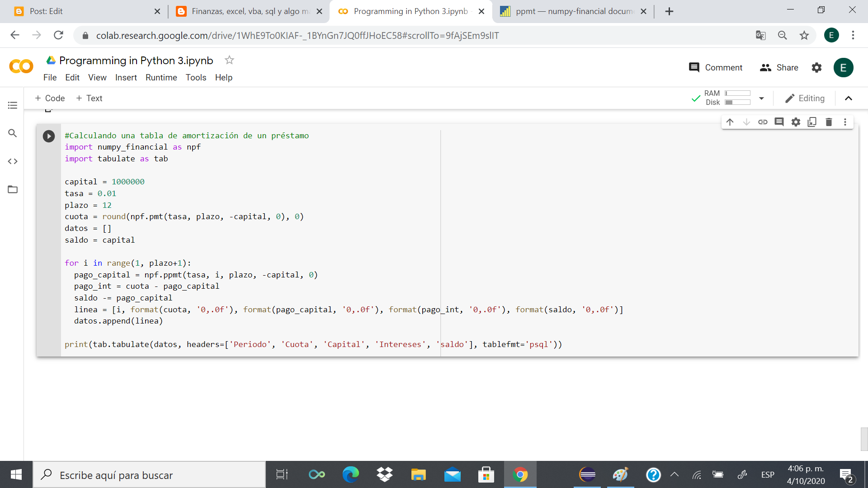
Task: Open the table of contents sidebar
Action: (x=12, y=105)
